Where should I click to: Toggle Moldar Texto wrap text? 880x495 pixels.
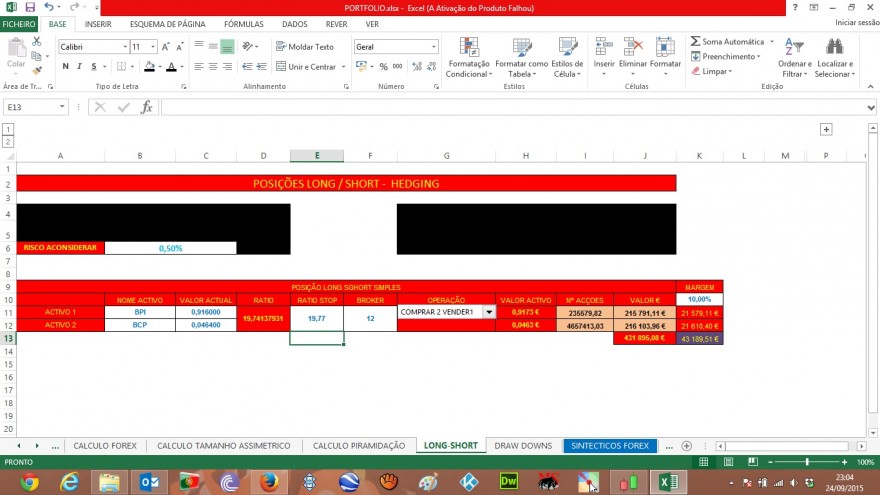[305, 47]
